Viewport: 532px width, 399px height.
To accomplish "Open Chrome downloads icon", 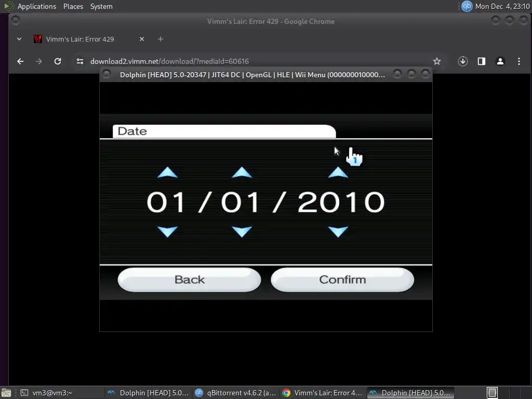I will (x=463, y=61).
